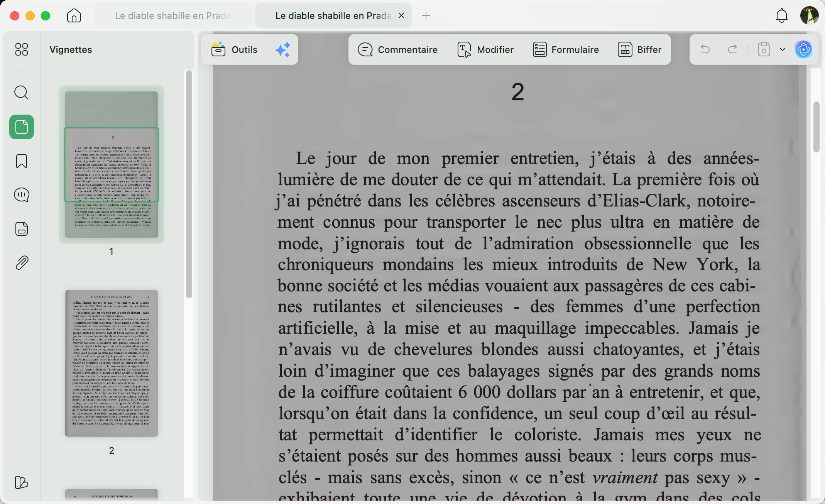The height and width of the screenshot is (504, 825).
Task: Switch to Commentaire mode
Action: (x=397, y=49)
